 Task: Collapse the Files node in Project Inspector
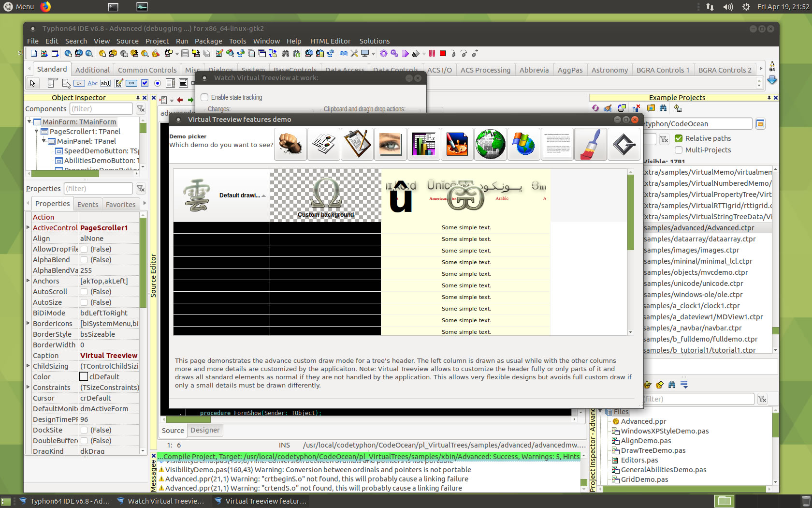coord(601,411)
